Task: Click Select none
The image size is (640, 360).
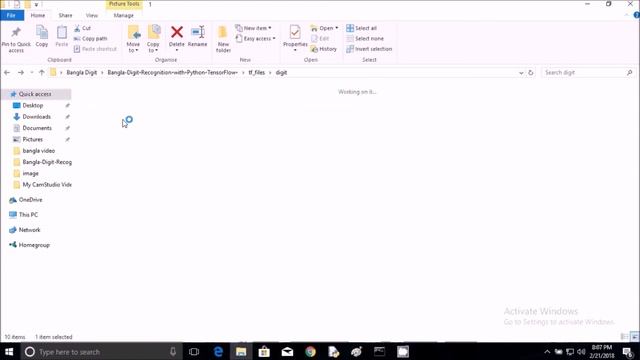Action: 365,38
